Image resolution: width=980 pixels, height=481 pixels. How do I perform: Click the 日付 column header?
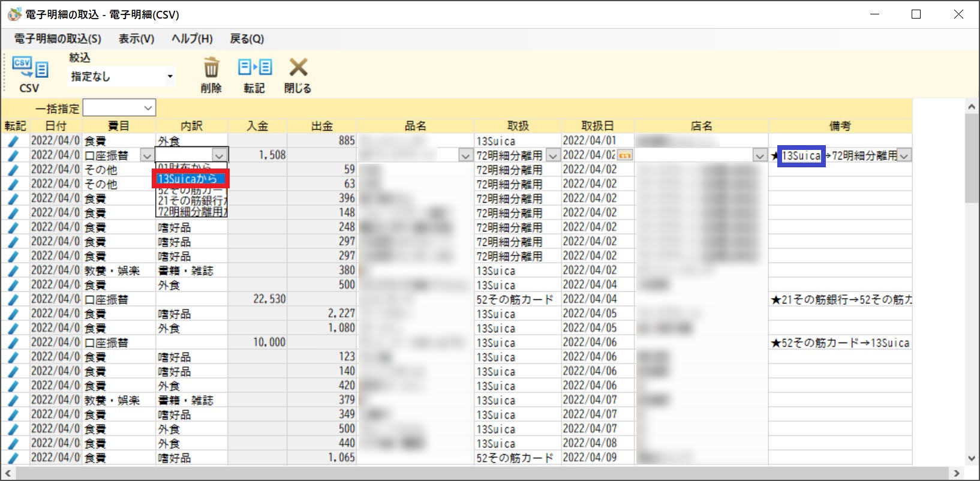[56, 126]
